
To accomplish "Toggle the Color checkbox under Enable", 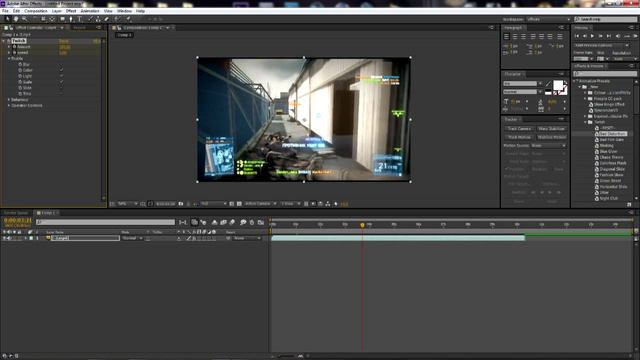I will (62, 70).
